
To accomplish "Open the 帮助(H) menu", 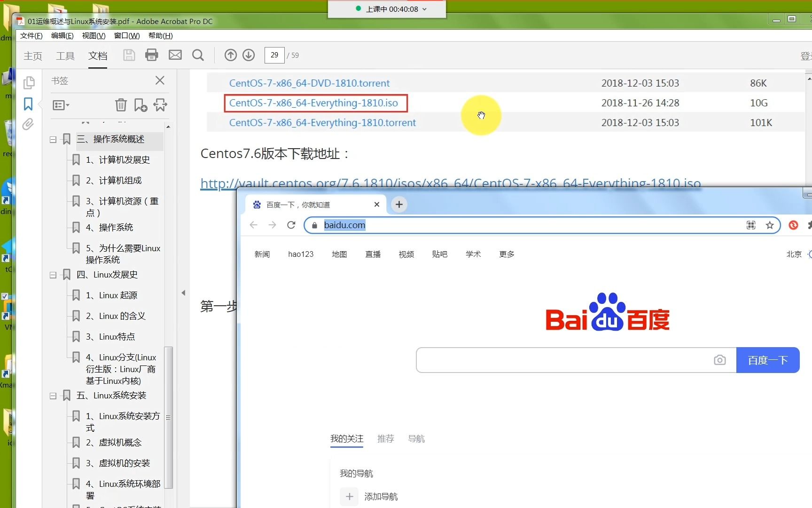I will click(x=160, y=36).
